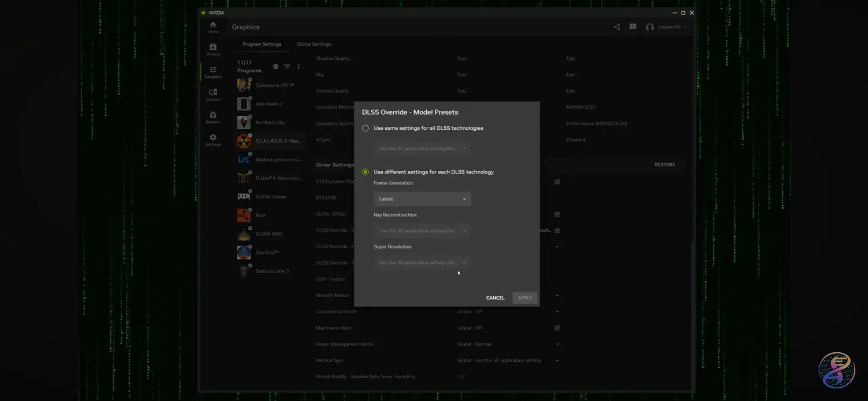Click the user account avatar icon

(650, 27)
